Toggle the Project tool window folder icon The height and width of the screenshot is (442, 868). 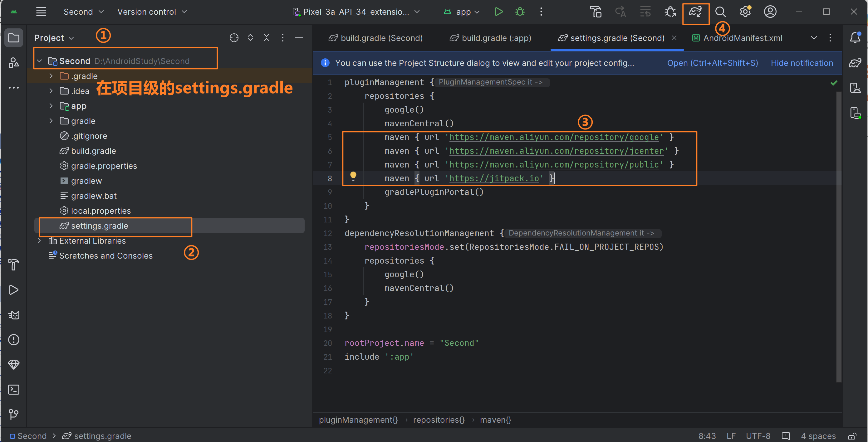[x=13, y=37]
